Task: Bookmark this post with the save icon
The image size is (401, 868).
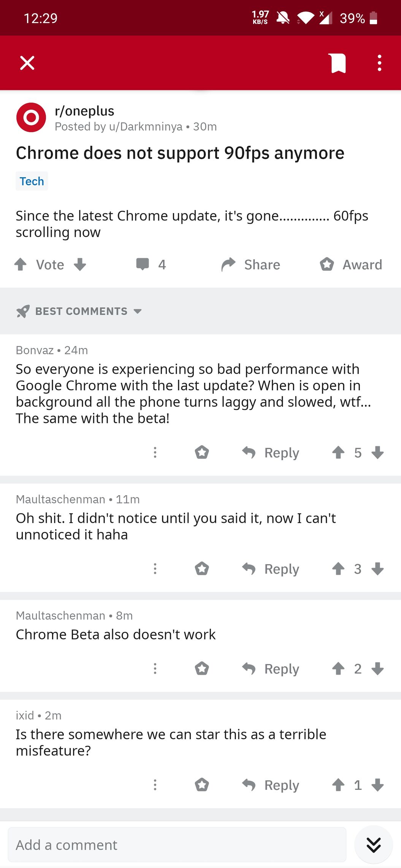Action: point(338,63)
